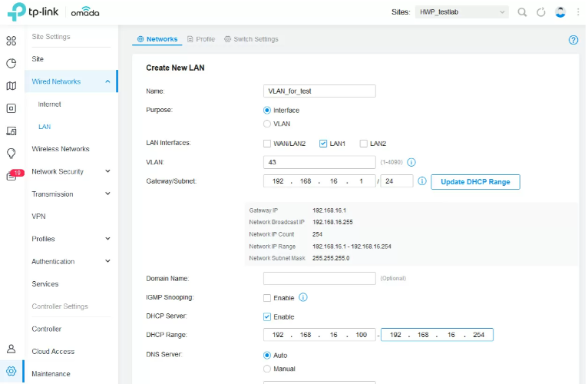Click the Update DHCP Range button
Image resolution: width=588 pixels, height=384 pixels.
(x=475, y=182)
